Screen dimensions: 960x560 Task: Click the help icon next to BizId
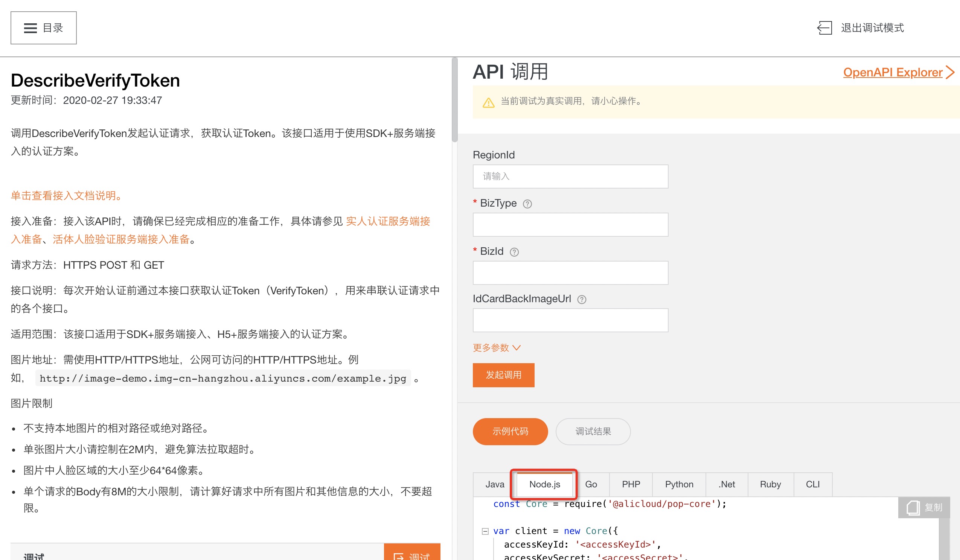pyautogui.click(x=514, y=252)
